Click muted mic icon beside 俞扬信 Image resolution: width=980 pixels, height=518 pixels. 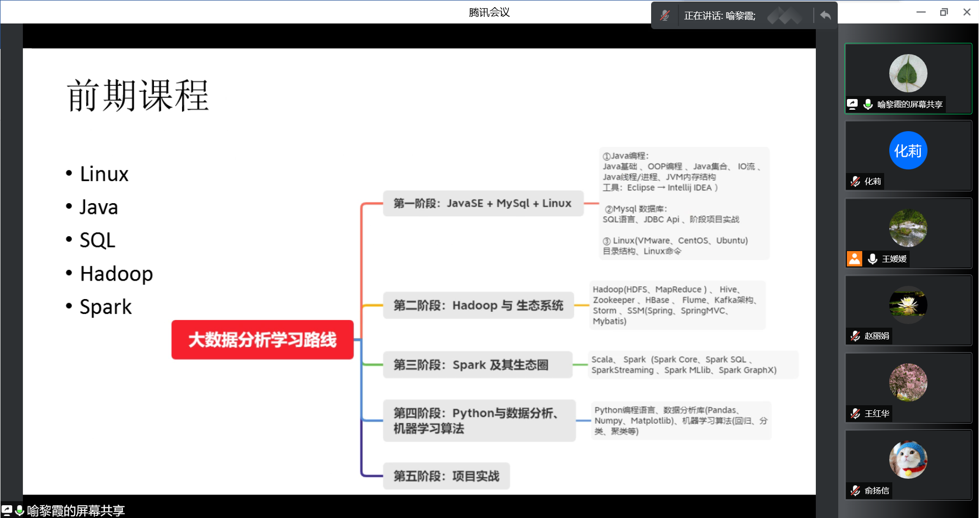[x=855, y=490]
